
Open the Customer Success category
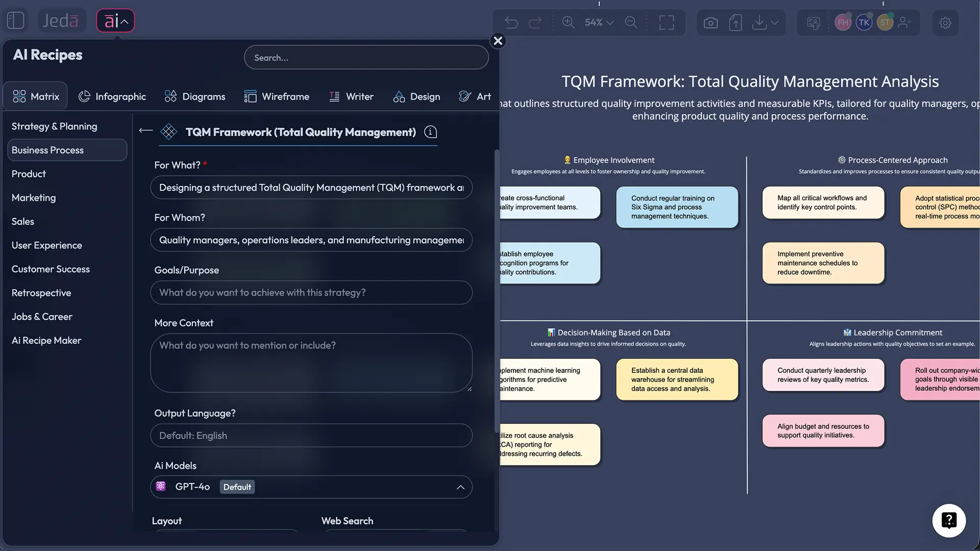point(51,269)
